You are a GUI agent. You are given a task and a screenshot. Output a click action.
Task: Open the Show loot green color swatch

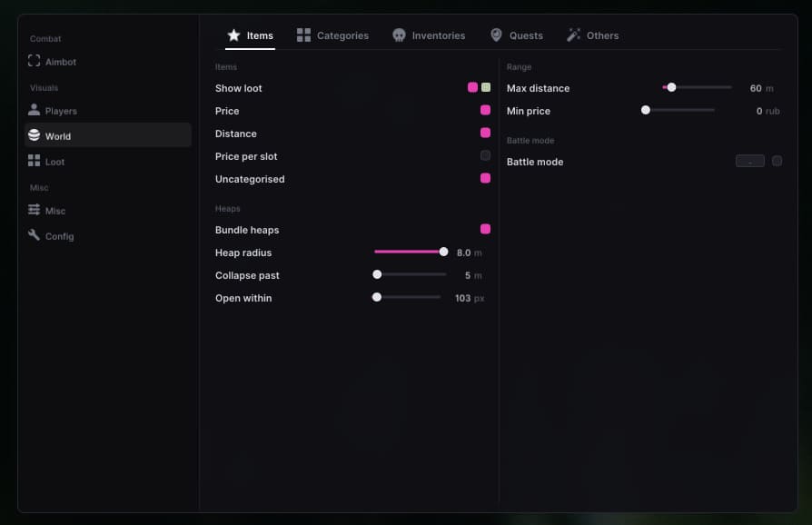486,87
